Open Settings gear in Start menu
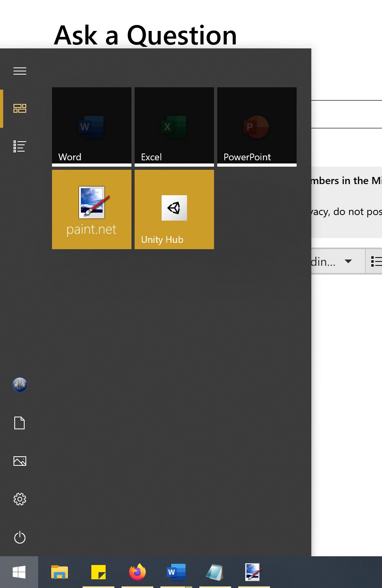The width and height of the screenshot is (382, 588). tap(19, 499)
